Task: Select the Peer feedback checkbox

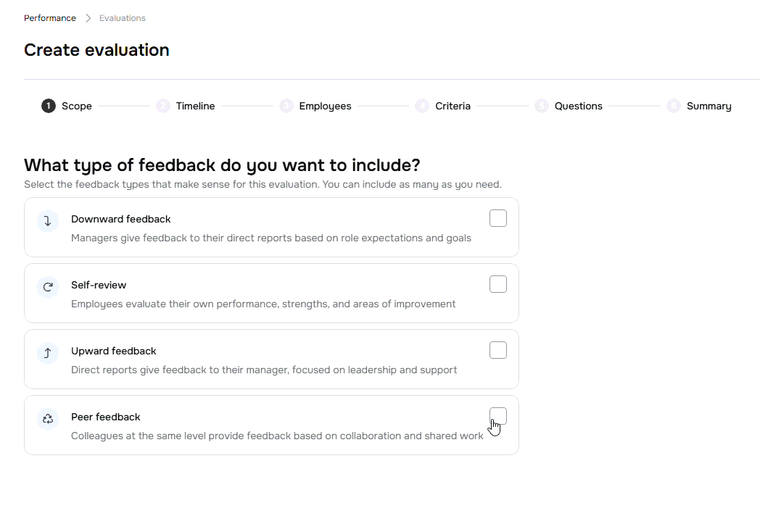Action: coord(498,416)
